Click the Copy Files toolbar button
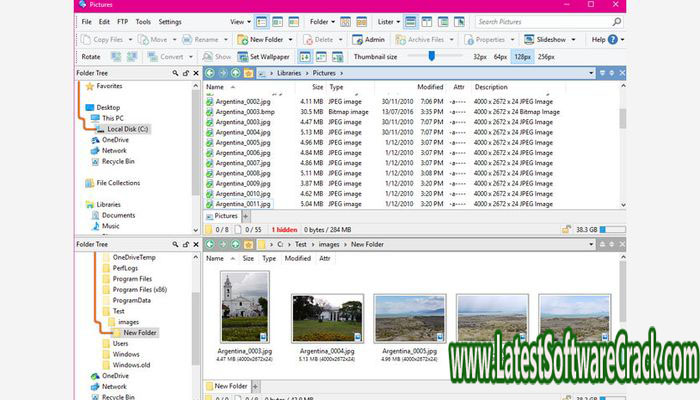 (x=103, y=40)
